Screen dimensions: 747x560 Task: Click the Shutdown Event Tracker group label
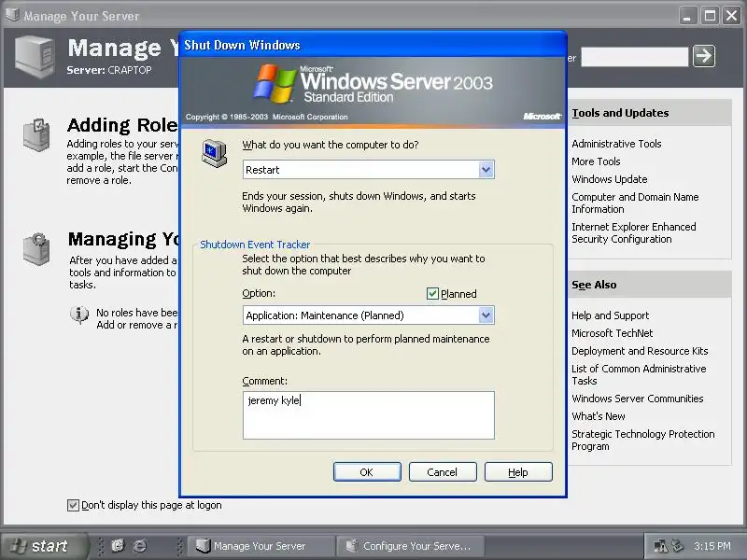coord(255,245)
